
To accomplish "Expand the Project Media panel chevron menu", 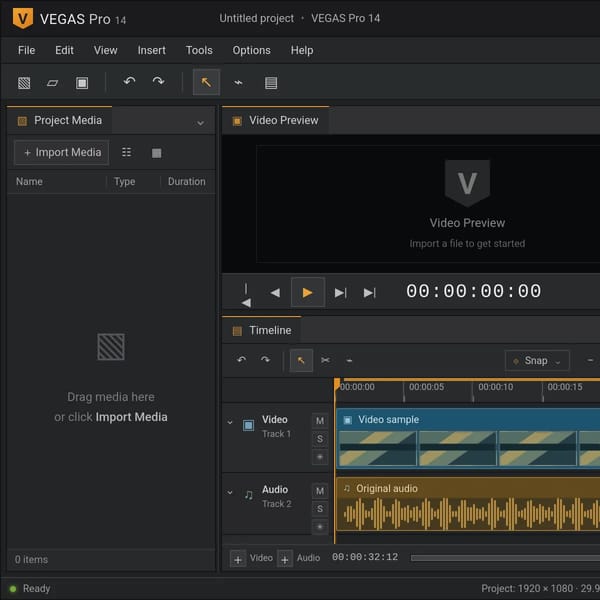I will pos(200,123).
